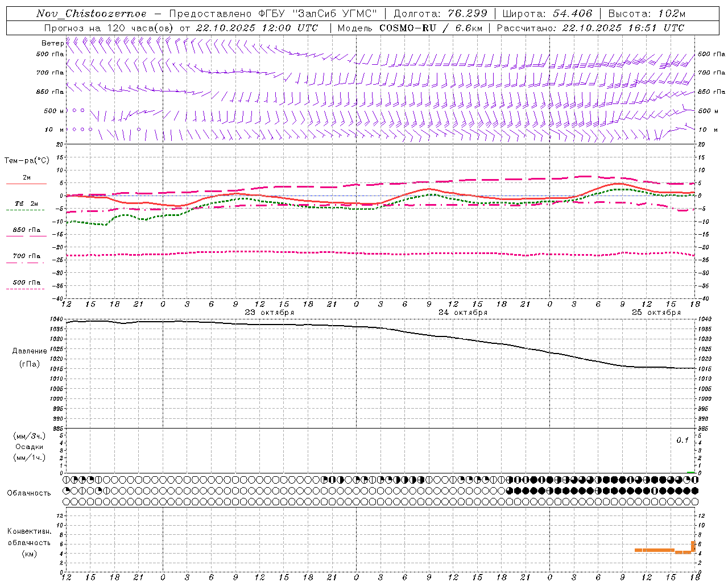Click the Тем-ра(°C) temperature panel label

click(27, 161)
